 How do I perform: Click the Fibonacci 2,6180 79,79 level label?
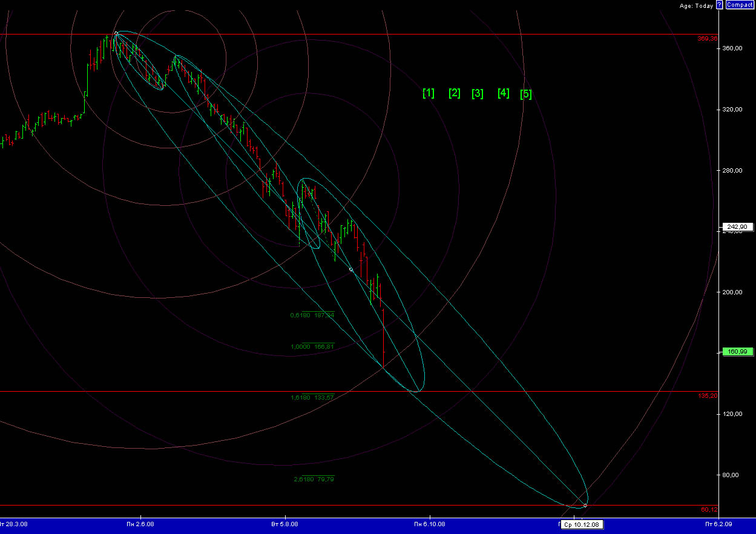point(314,479)
